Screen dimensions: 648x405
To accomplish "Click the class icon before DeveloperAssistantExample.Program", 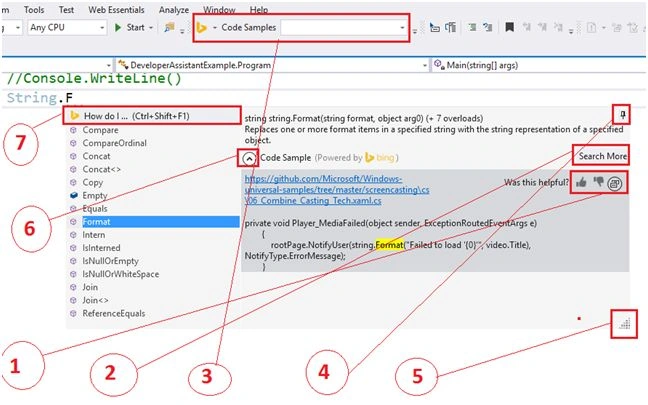I will (x=123, y=65).
